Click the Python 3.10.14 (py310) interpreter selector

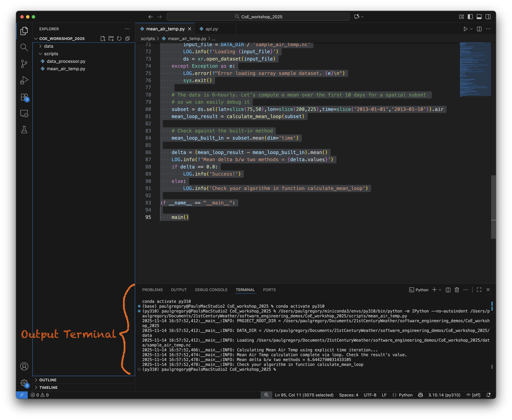pos(444,395)
